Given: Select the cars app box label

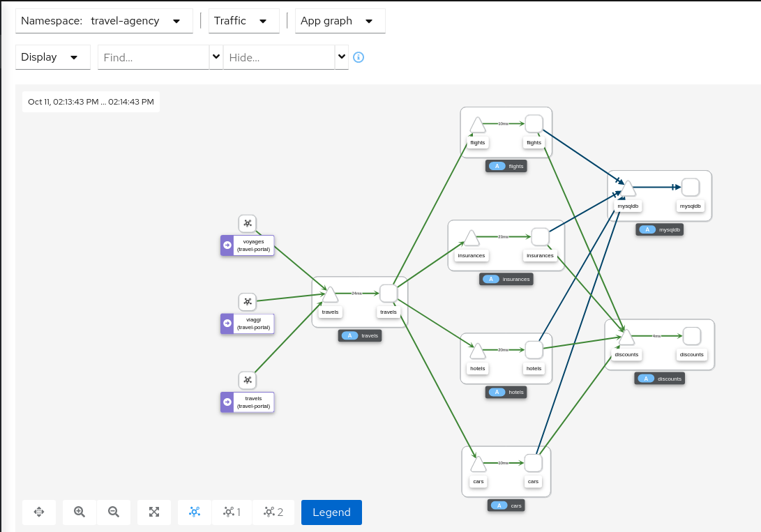Looking at the screenshot, I should (506, 506).
